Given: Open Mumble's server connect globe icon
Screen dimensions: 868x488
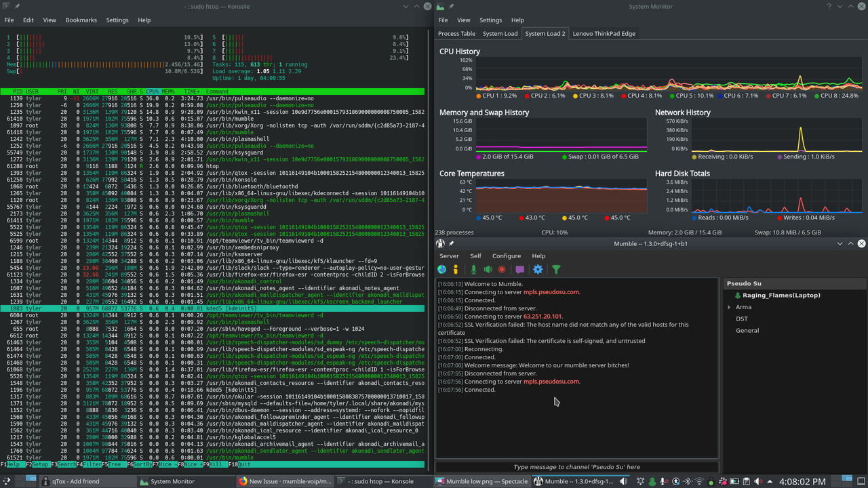Looking at the screenshot, I should 441,270.
